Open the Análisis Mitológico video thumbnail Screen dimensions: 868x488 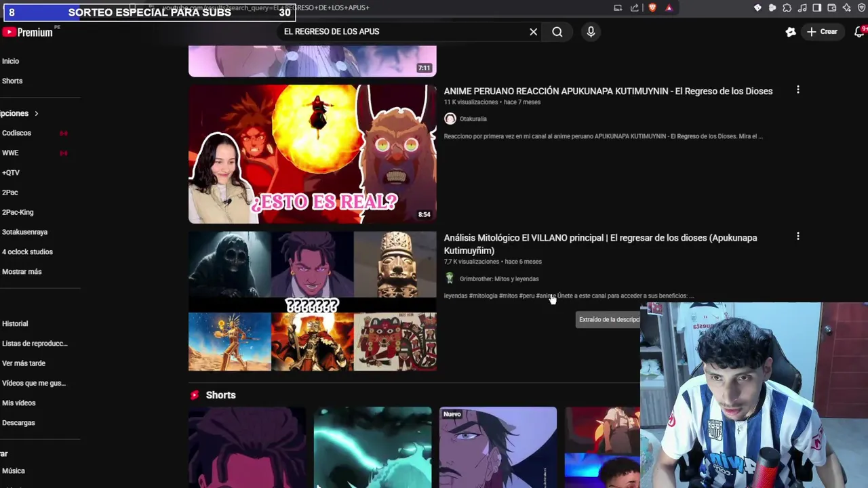click(x=312, y=301)
